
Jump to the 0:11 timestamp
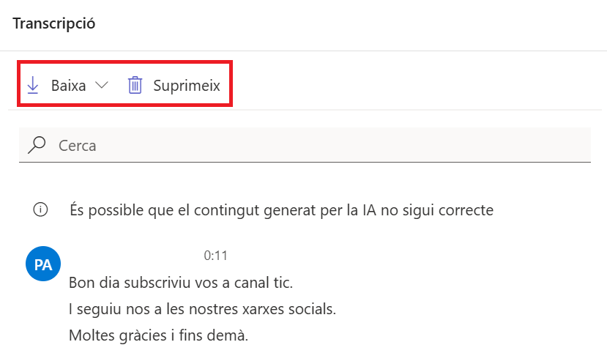(x=215, y=256)
